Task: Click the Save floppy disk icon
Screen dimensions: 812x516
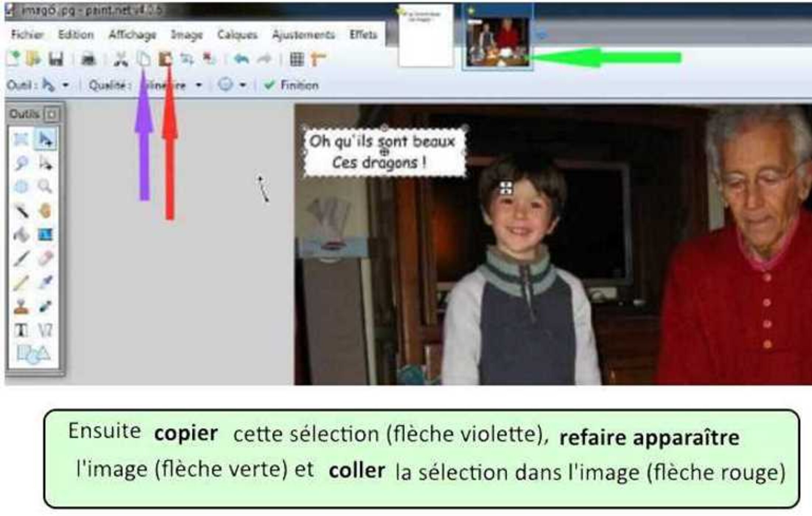Action: pyautogui.click(x=56, y=59)
